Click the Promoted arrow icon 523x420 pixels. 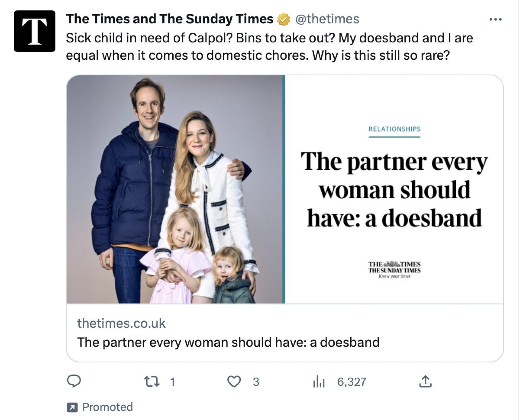[72, 407]
